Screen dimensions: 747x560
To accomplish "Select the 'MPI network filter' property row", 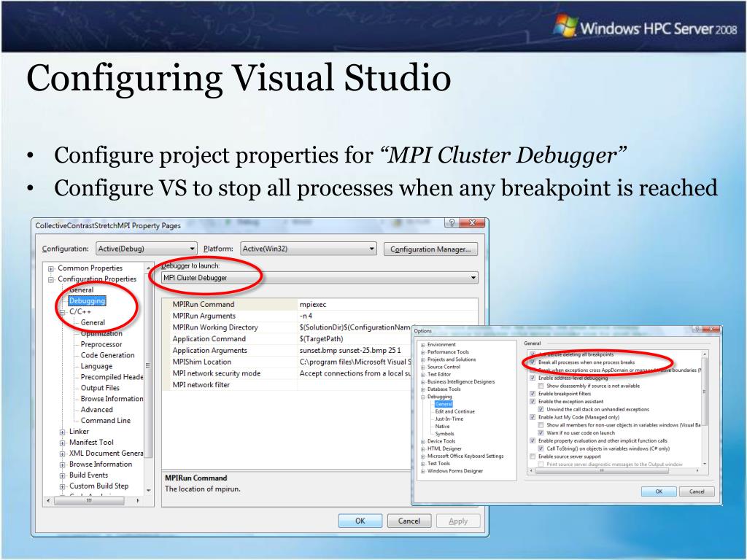I will pyautogui.click(x=287, y=385).
